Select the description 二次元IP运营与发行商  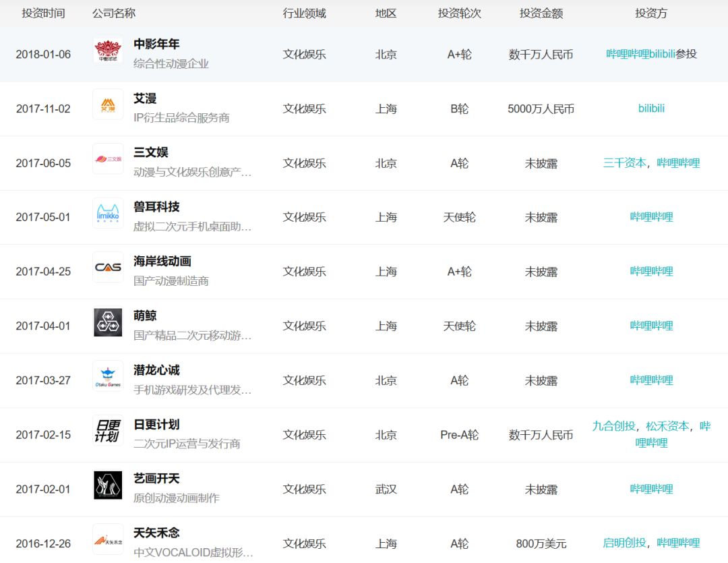coord(187,444)
